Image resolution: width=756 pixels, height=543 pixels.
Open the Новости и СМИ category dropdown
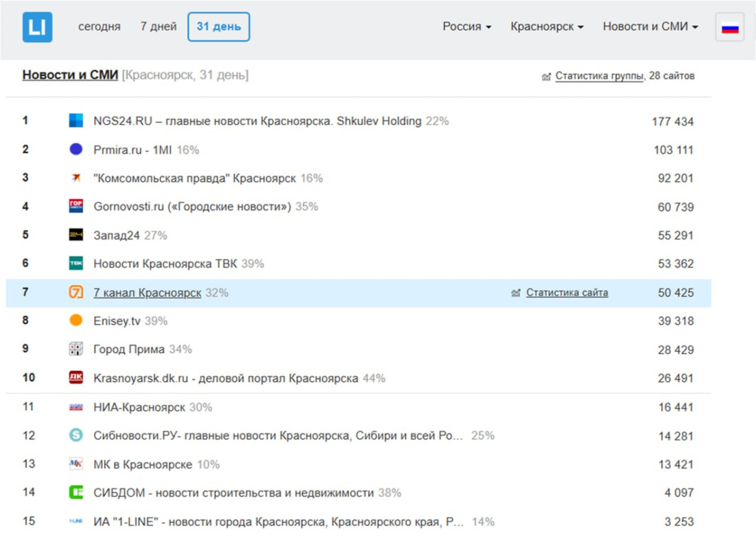[650, 27]
